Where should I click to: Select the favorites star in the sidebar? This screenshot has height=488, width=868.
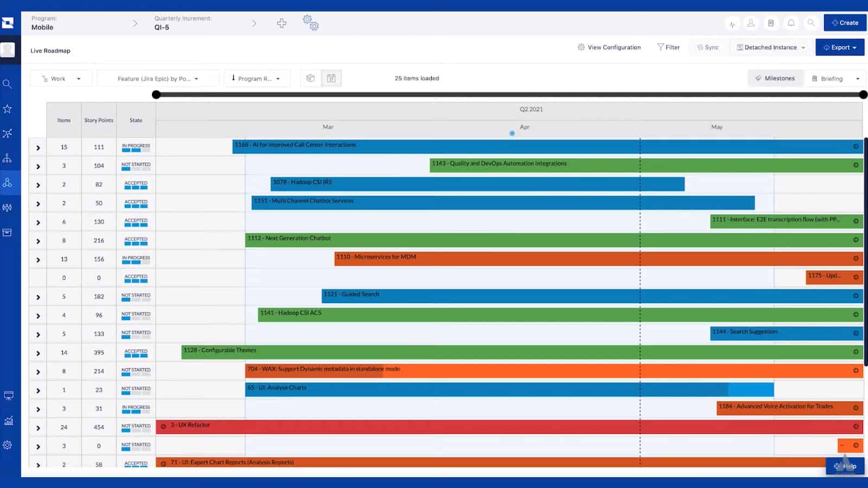click(8, 108)
